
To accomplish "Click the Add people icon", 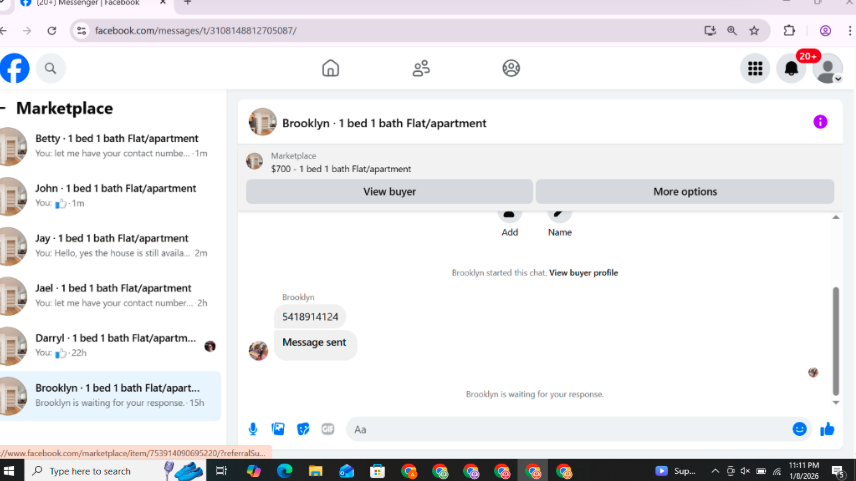I will pyautogui.click(x=509, y=216).
